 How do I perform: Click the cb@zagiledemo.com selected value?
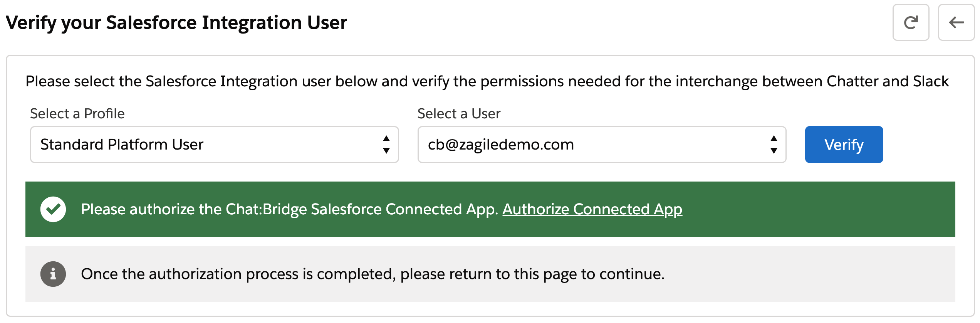[501, 145]
